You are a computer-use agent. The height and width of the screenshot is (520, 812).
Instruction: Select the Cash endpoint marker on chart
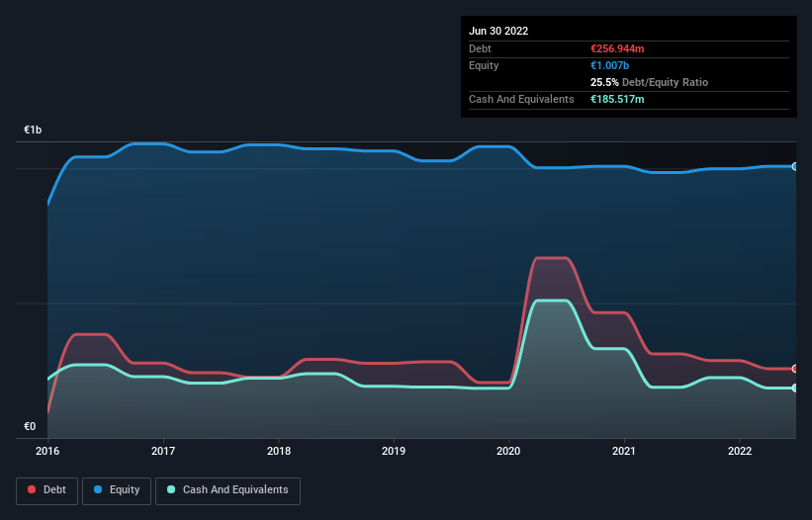(795, 389)
